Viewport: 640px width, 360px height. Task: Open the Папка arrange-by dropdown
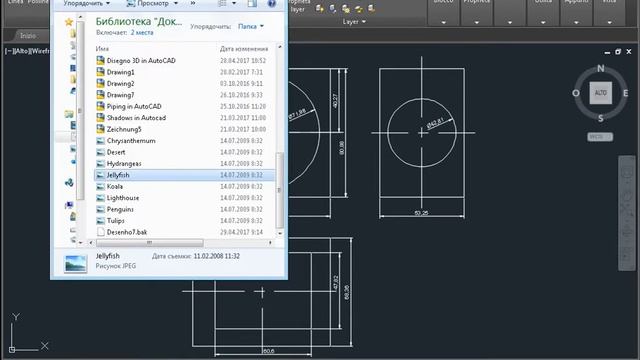coord(251,26)
